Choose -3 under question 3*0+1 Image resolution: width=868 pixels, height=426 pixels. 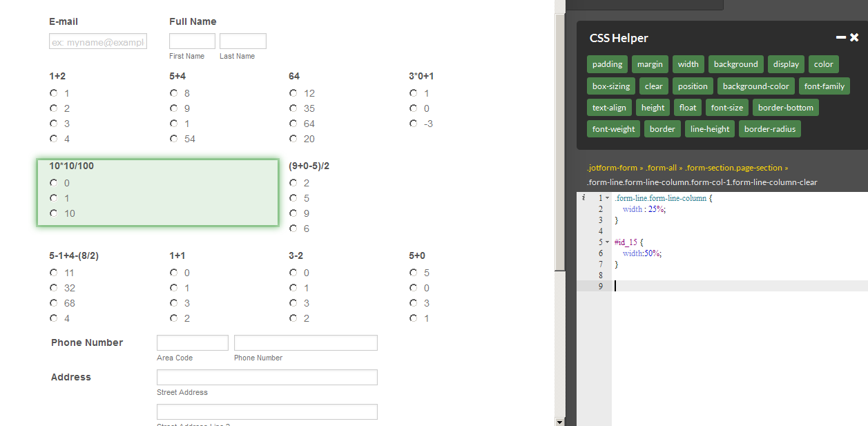pyautogui.click(x=414, y=124)
